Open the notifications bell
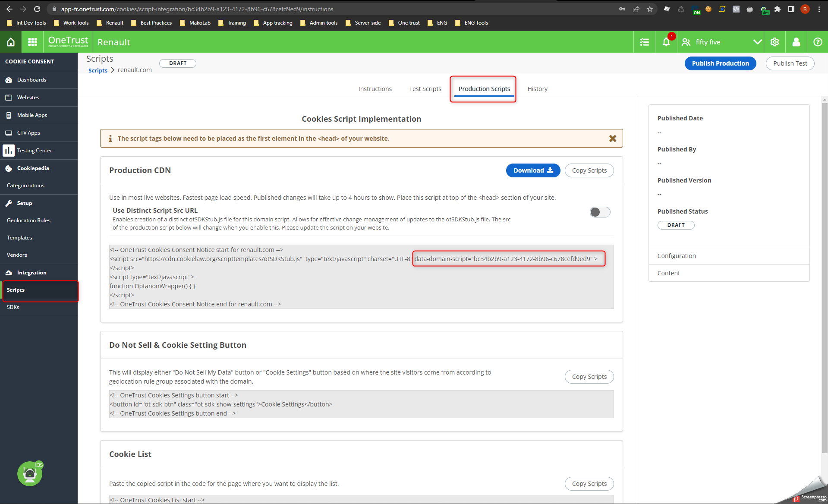The height and width of the screenshot is (504, 828). pos(666,42)
